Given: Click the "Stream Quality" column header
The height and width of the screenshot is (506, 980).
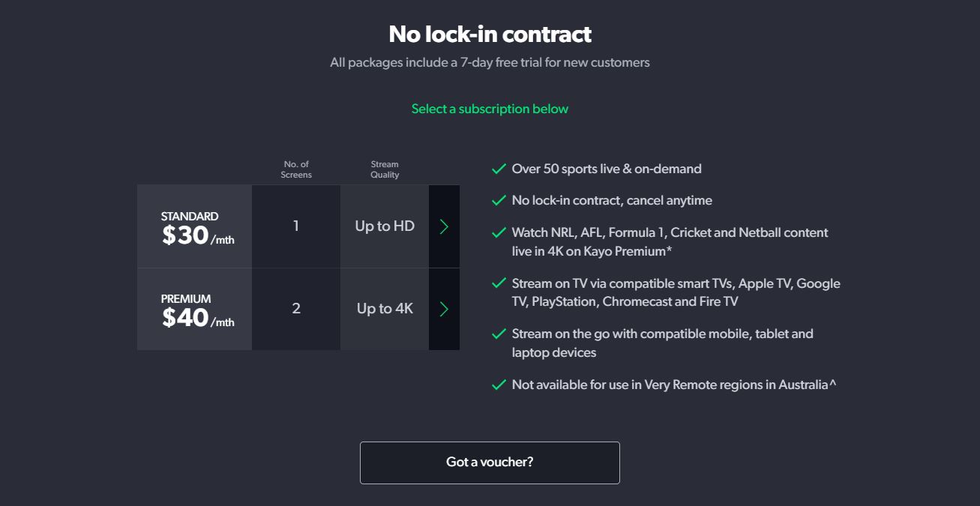Looking at the screenshot, I should (x=384, y=169).
